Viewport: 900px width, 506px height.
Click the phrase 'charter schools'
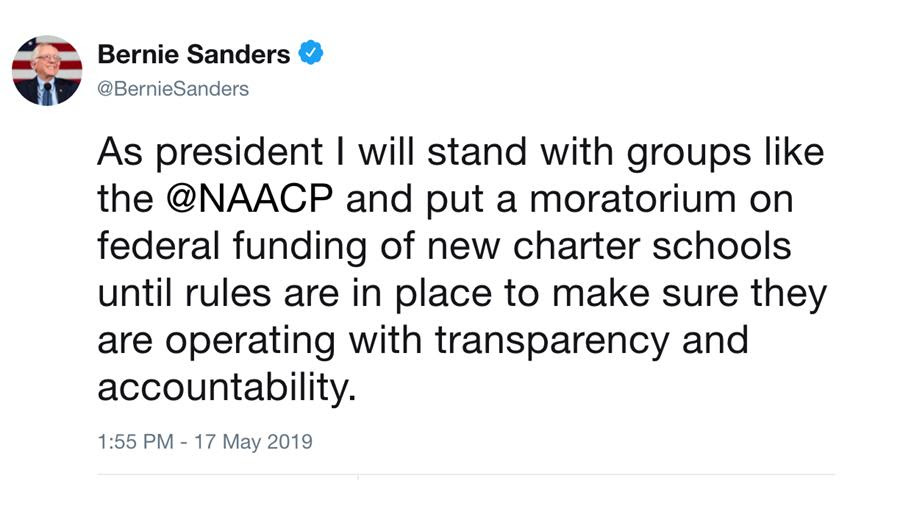652,246
